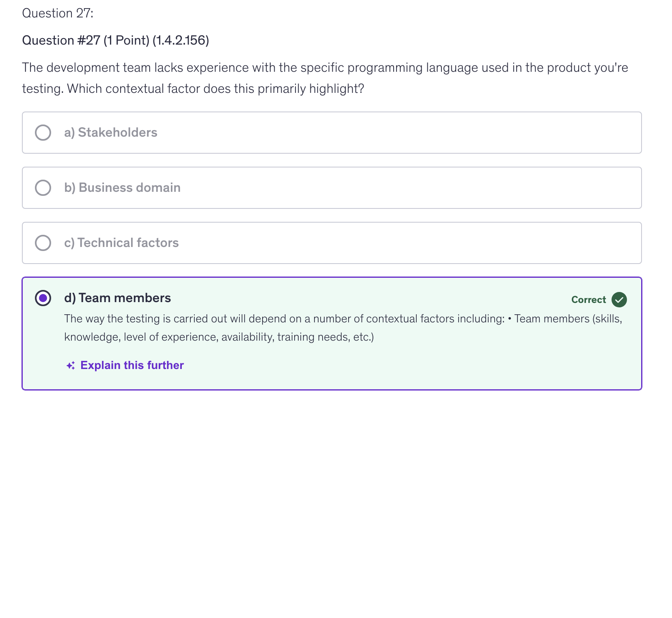Select the Technical factors radio button

(43, 243)
